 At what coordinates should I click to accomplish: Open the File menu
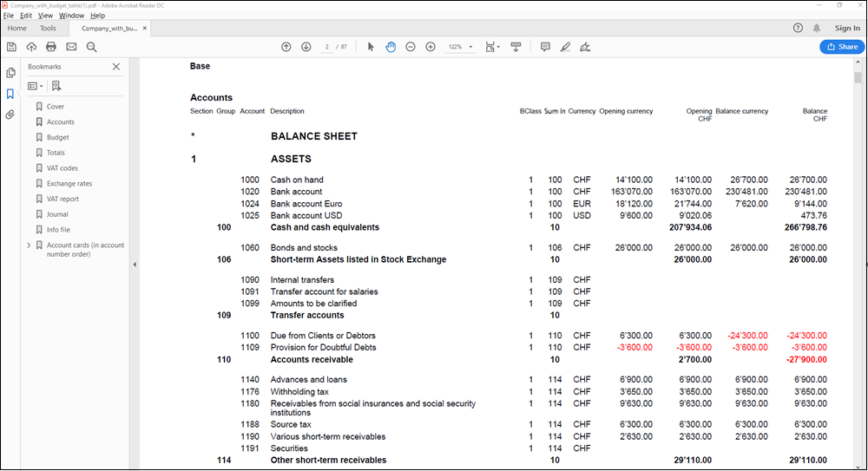(9, 16)
